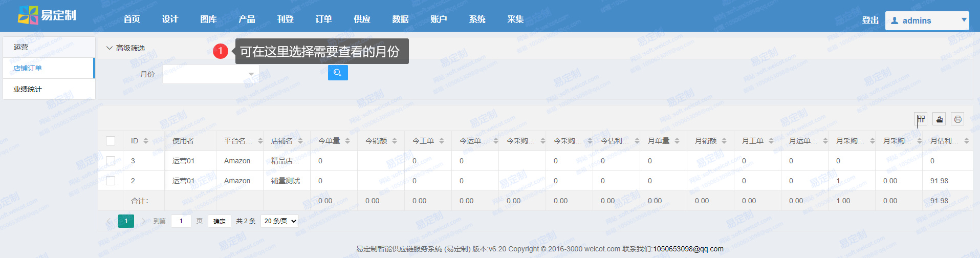The image size is (980, 258).
Task: Open the 产品 menu
Action: coord(247,19)
